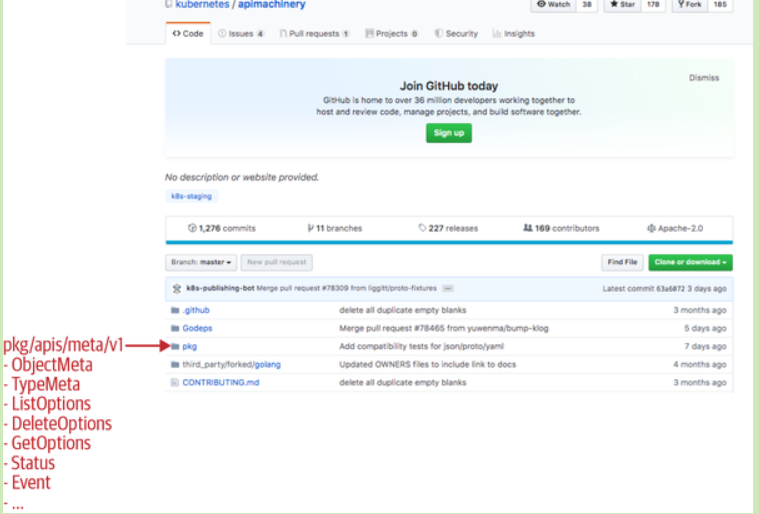Click the Find File button
Viewport: 759px width, 514px height.
coord(622,262)
